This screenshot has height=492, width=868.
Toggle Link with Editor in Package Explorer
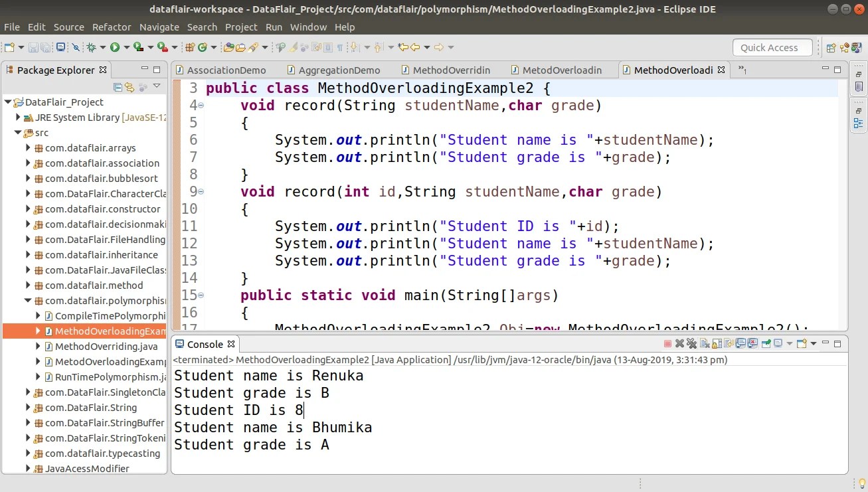(x=130, y=86)
